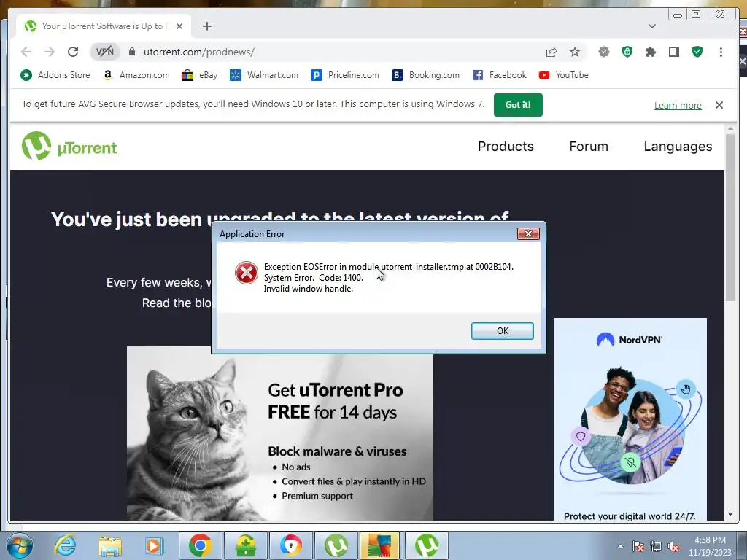Open Facebook bookmark
The height and width of the screenshot is (560, 747).
click(x=499, y=75)
